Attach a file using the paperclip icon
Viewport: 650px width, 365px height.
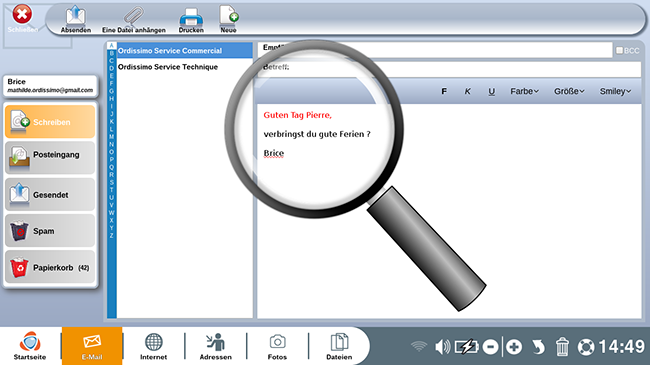[133, 19]
